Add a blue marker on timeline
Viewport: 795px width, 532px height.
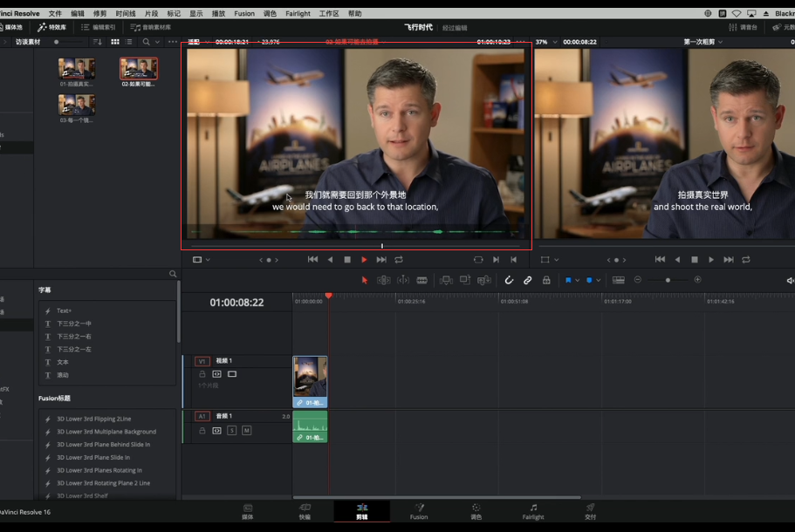589,280
